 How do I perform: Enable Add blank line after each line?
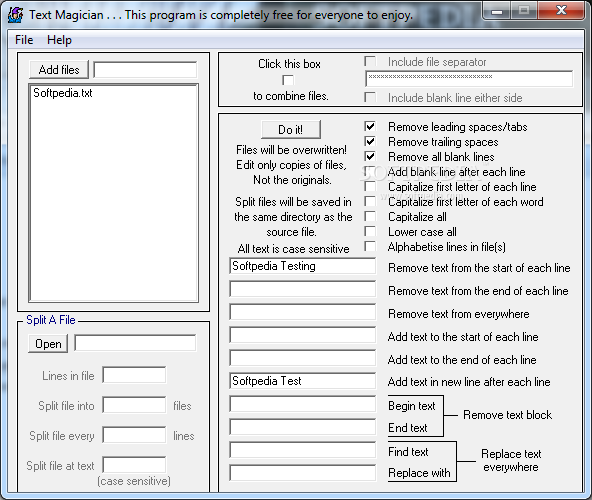370,171
